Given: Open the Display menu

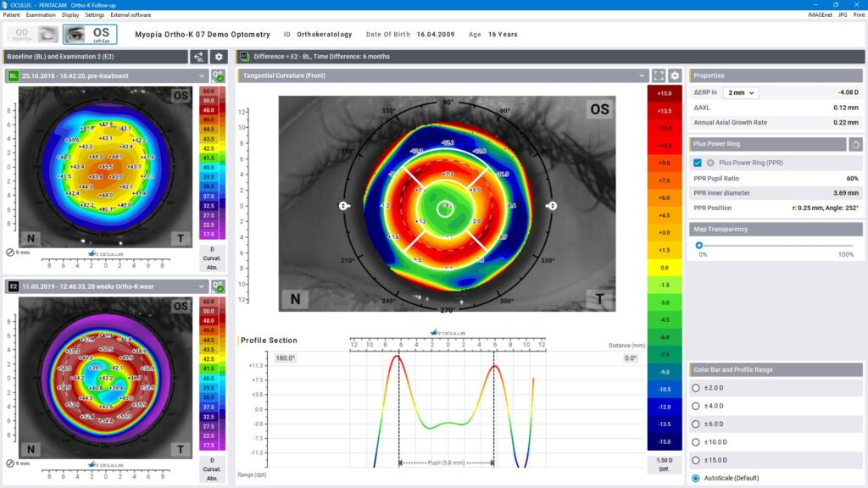Looking at the screenshot, I should 70,15.
